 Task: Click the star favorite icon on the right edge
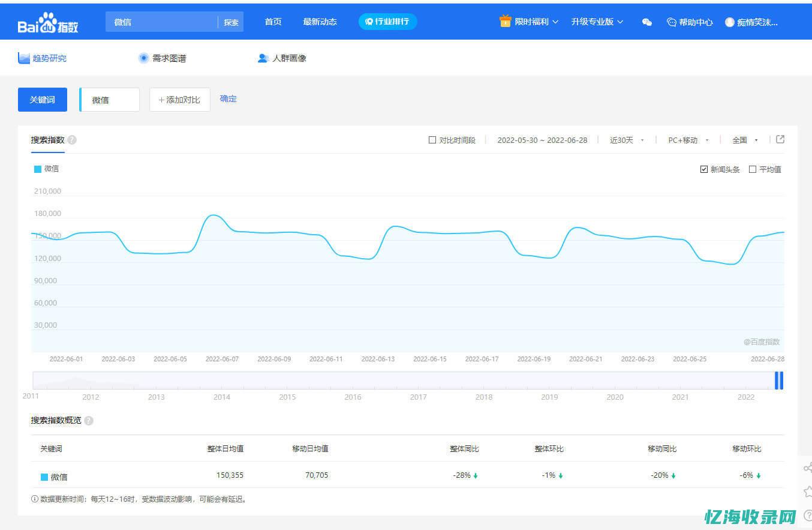[808, 491]
